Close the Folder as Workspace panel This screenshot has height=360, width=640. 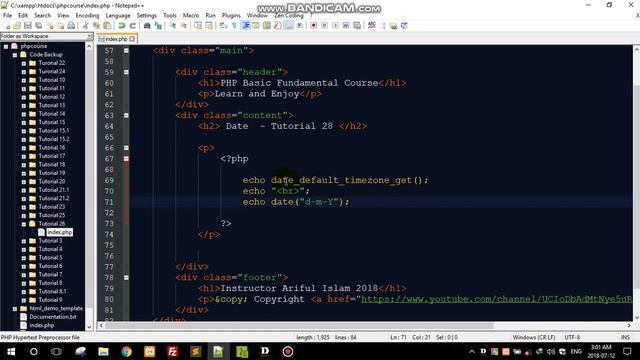90,36
